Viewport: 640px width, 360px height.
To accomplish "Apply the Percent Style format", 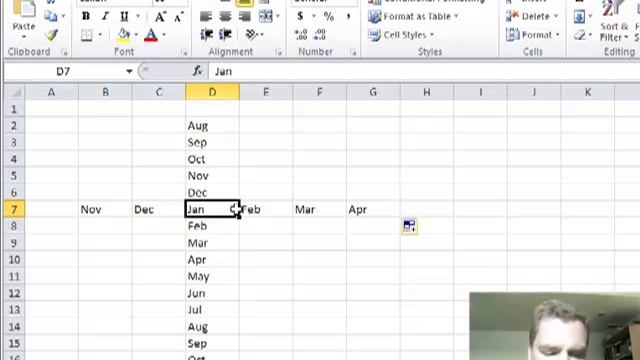I will (329, 16).
